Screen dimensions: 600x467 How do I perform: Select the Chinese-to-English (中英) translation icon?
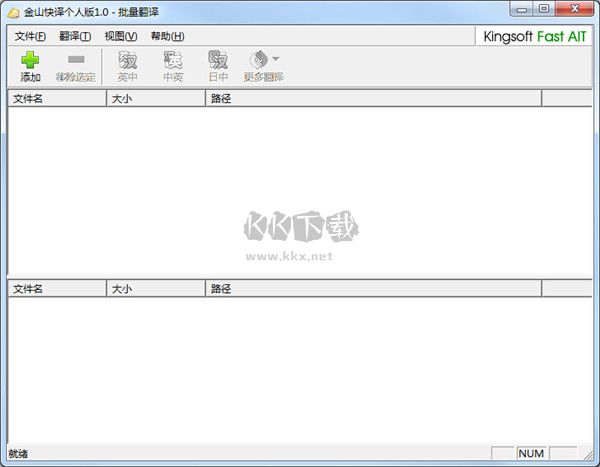(173, 60)
